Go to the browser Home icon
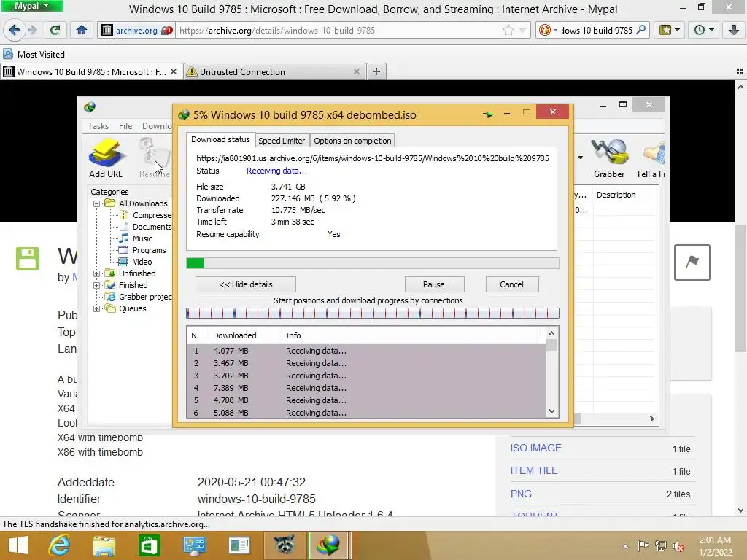This screenshot has width=747, height=560. click(x=82, y=31)
